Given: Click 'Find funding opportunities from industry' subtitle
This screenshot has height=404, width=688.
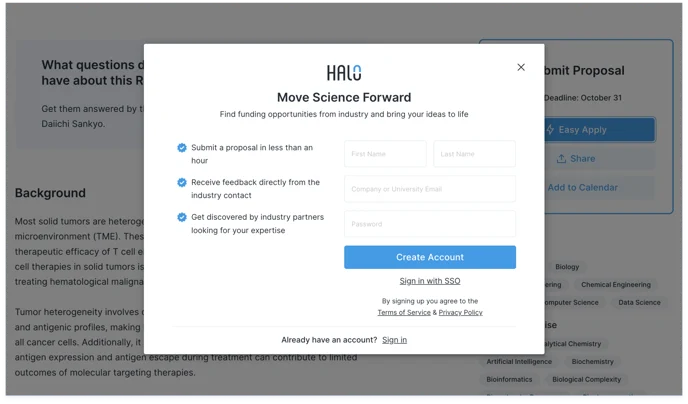Looking at the screenshot, I should click(x=344, y=114).
